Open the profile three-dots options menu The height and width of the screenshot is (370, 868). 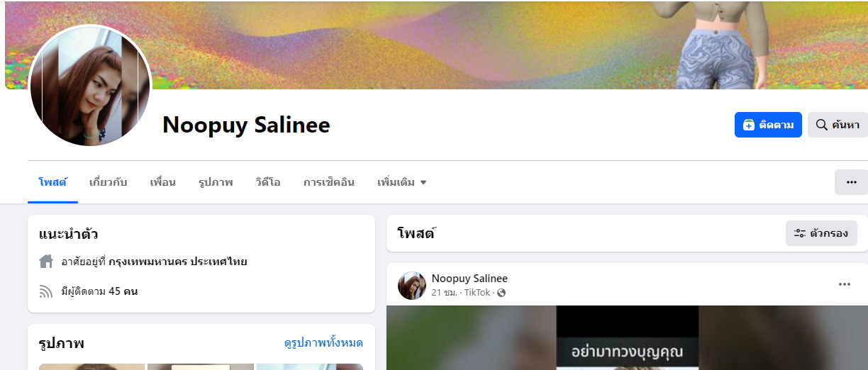tap(851, 182)
